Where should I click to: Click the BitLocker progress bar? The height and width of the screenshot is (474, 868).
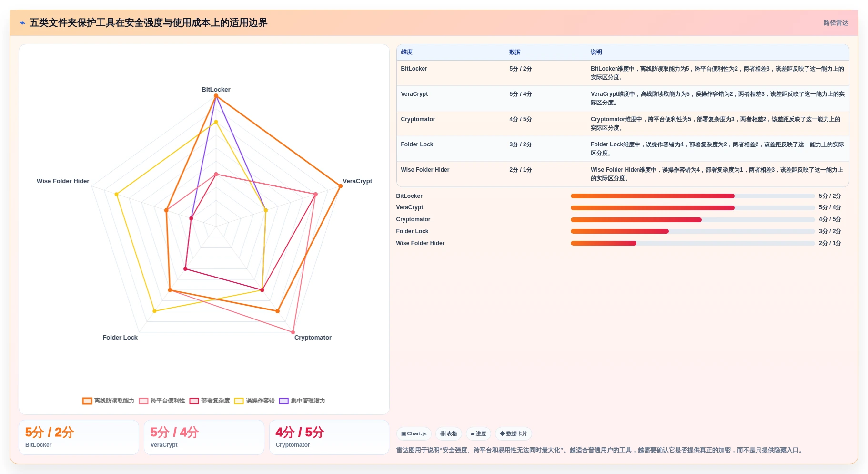click(693, 196)
